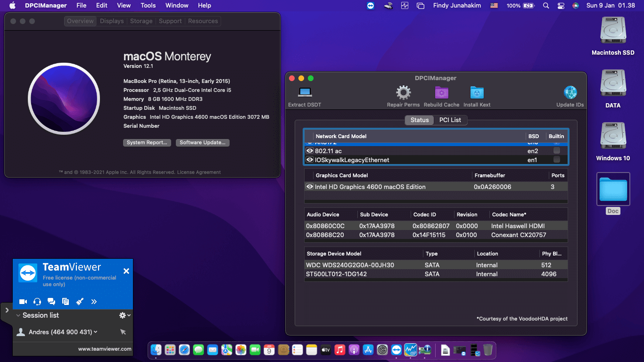Switch to Storage tab in About This Mac
The width and height of the screenshot is (644, 362).
(141, 21)
